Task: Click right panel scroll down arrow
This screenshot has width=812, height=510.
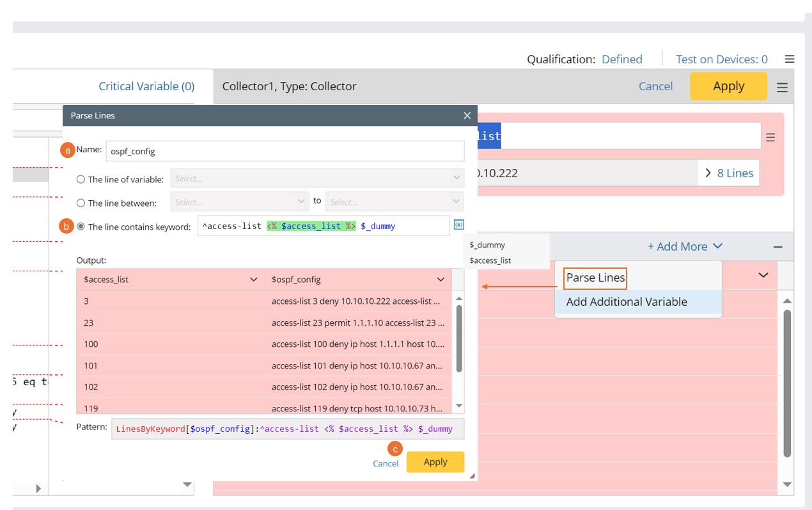Action: pos(787,484)
